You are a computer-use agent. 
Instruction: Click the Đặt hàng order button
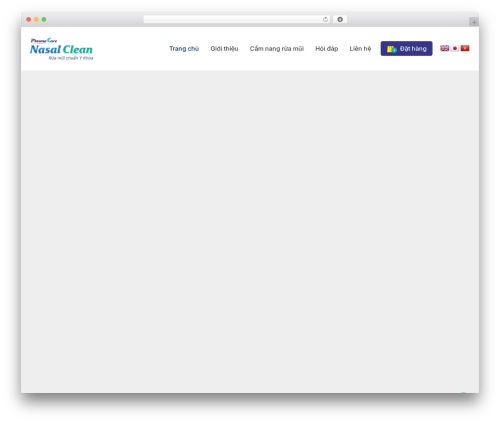(406, 49)
